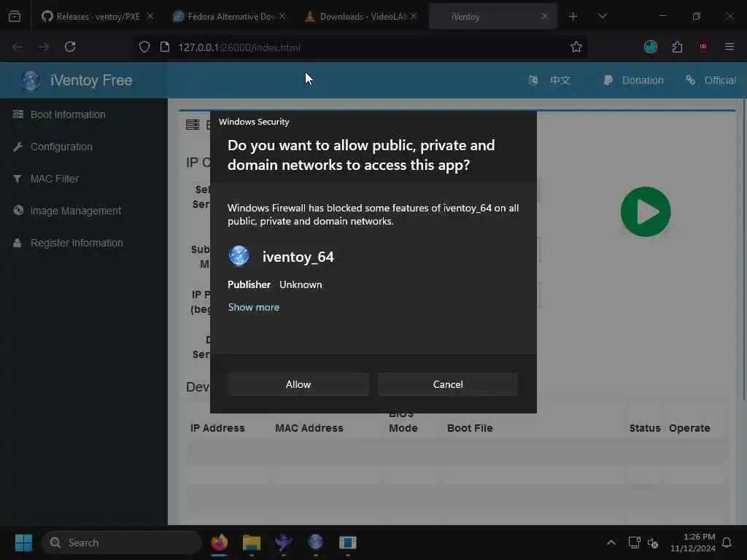Switch language to 中文
The width and height of the screenshot is (747, 560).
pos(560,80)
